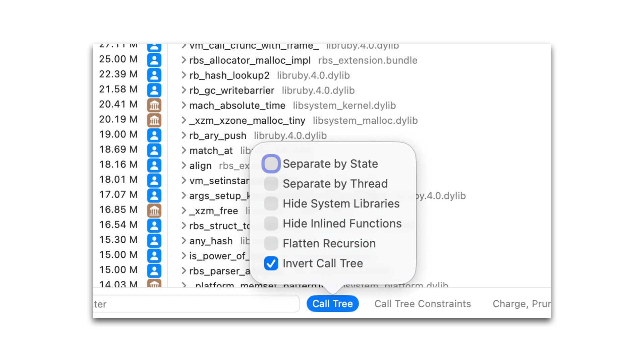Check the Flatten Recursion option
This screenshot has width=644, height=362.
[271, 243]
